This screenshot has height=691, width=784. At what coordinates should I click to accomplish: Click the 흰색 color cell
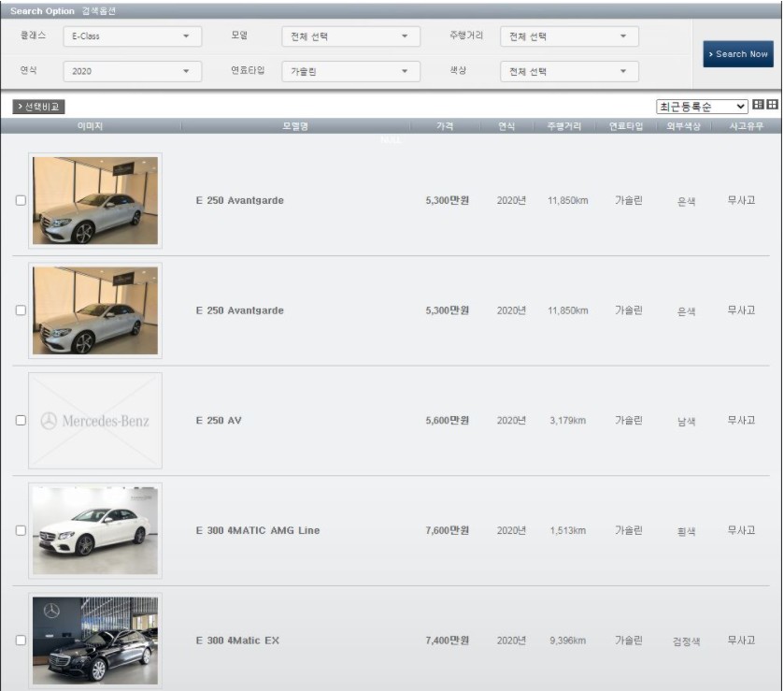pyautogui.click(x=686, y=531)
